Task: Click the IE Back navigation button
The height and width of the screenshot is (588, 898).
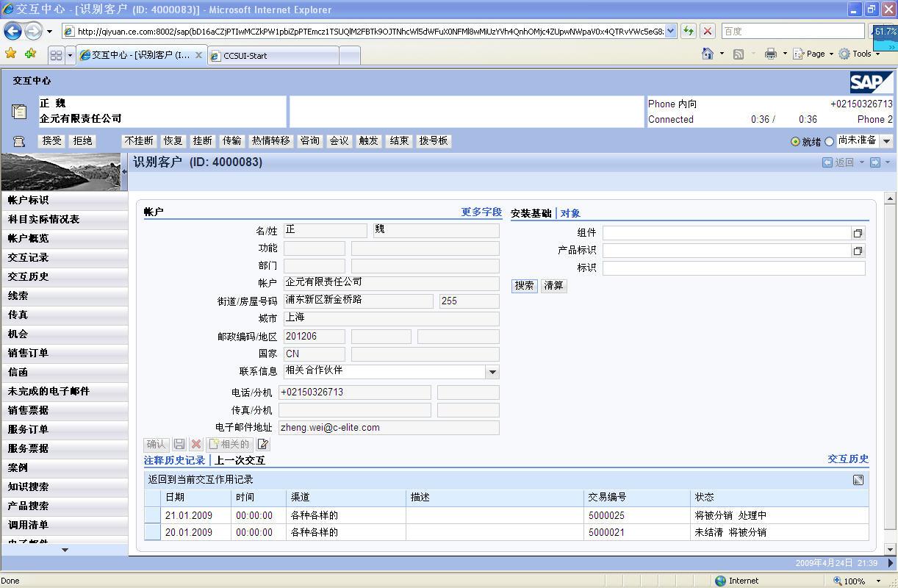Action: (x=12, y=31)
